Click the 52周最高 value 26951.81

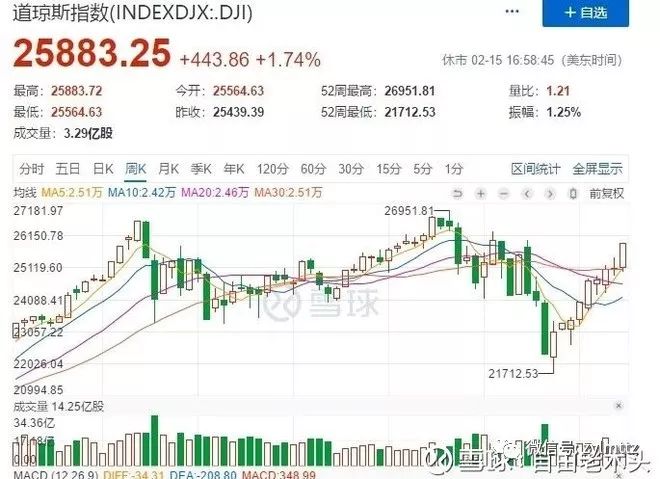click(410, 91)
